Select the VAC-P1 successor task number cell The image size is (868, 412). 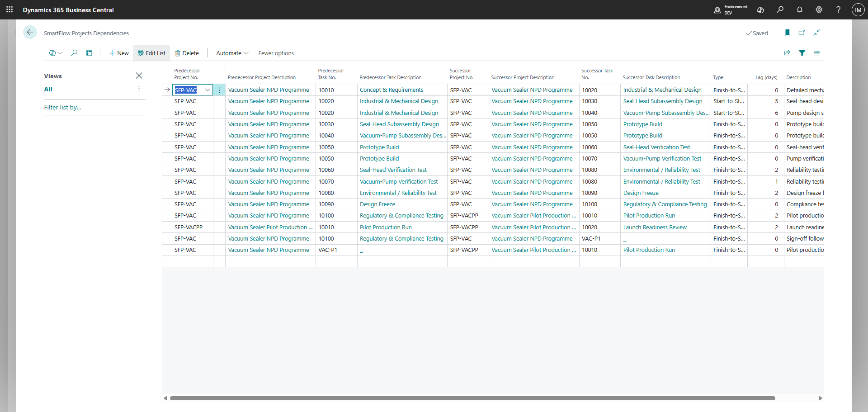click(x=599, y=238)
